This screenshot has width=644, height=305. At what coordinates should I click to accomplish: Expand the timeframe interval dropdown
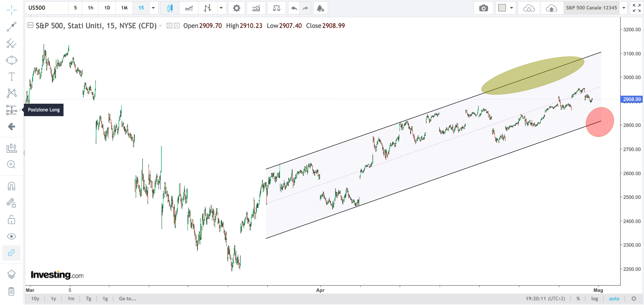click(x=153, y=8)
